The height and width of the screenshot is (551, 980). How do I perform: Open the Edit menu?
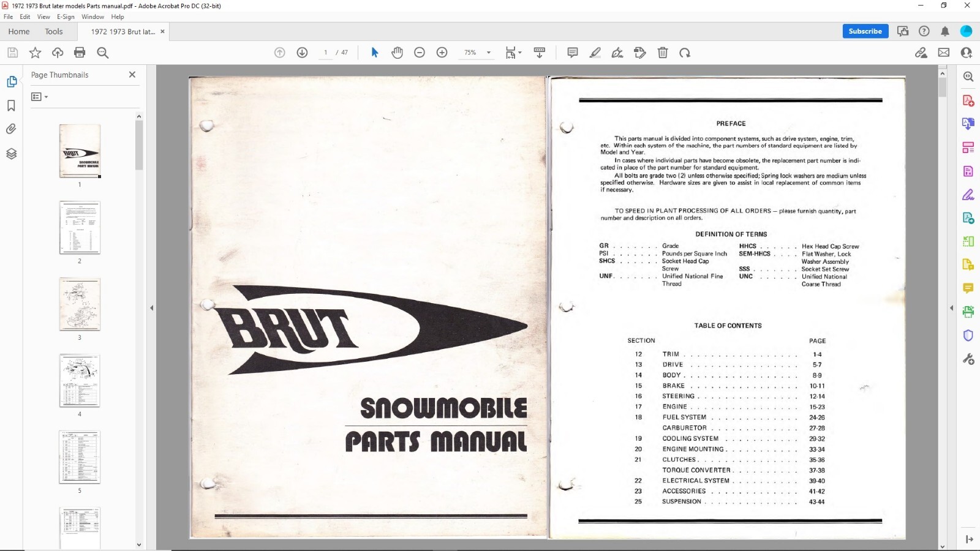tap(24, 17)
